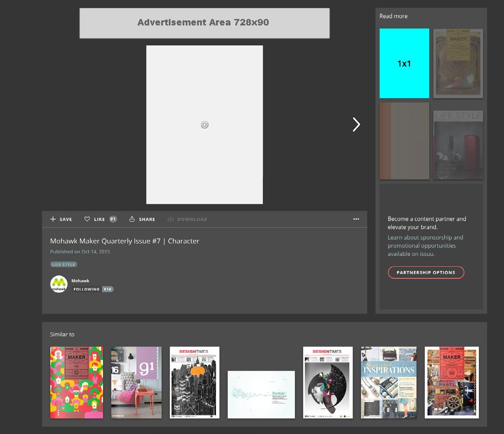
Task: Open the three-dot more options menu
Action: 356,219
